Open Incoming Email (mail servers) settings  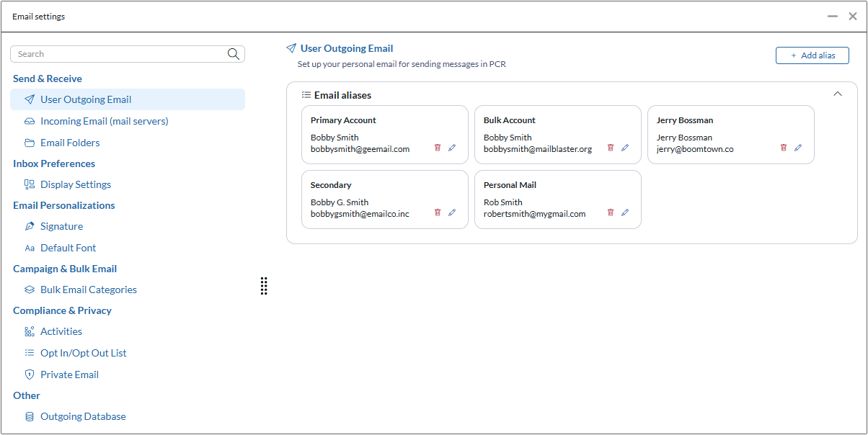tap(105, 121)
